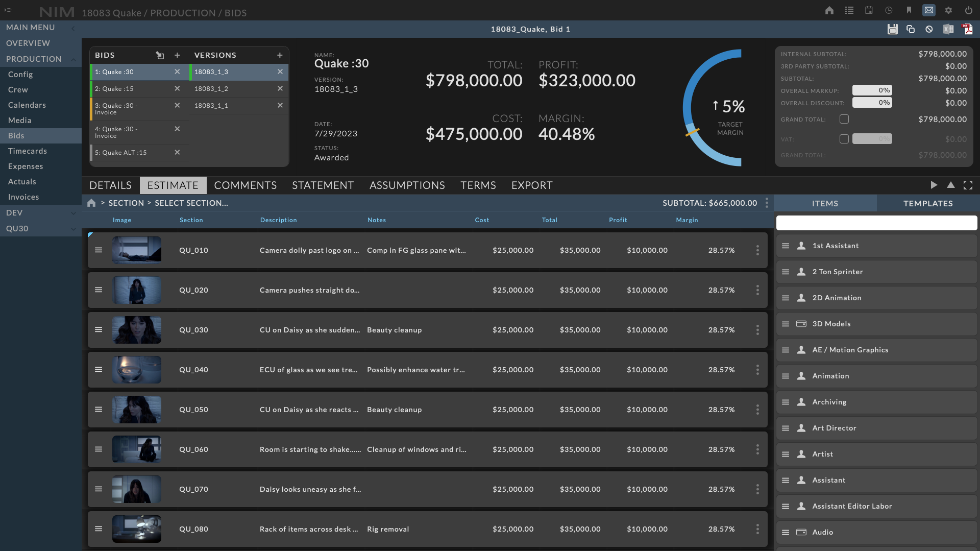Image resolution: width=980 pixels, height=551 pixels.
Task: Open the messages envelope icon
Action: (x=929, y=10)
